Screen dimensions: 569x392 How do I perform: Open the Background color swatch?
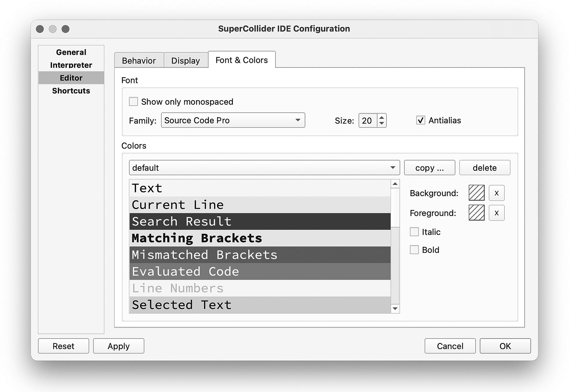[x=476, y=193]
